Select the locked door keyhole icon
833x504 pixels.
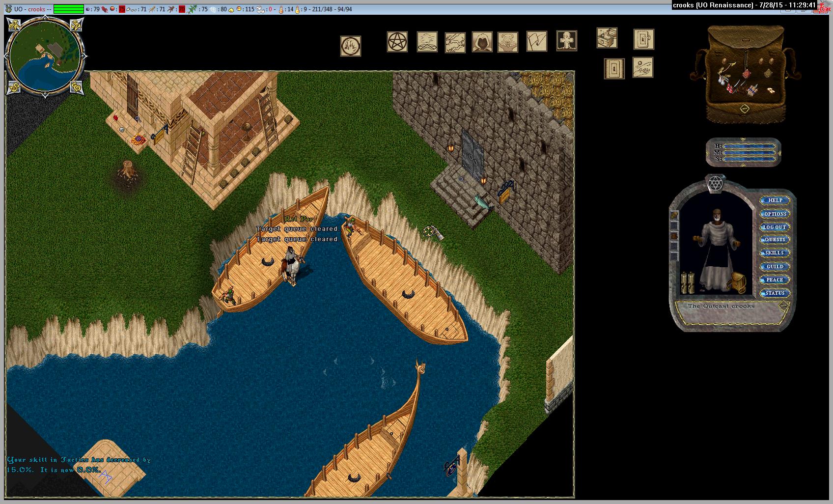pyautogui.click(x=614, y=68)
